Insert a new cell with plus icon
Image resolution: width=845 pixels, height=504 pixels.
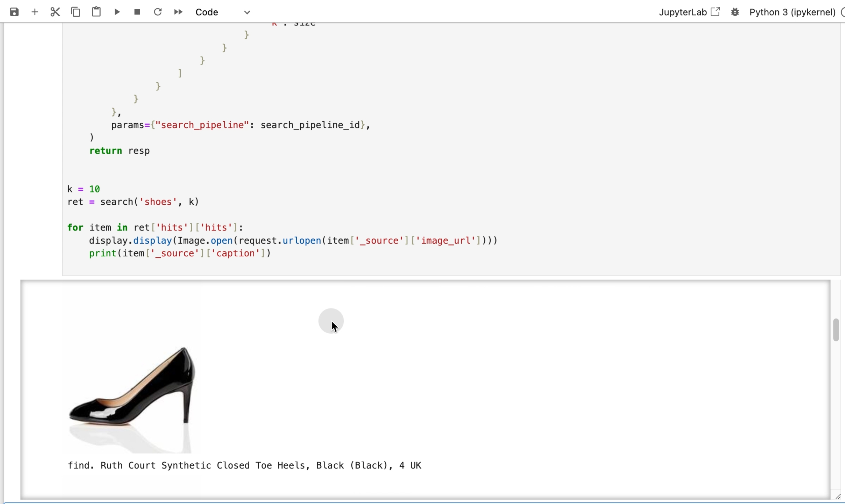click(35, 12)
